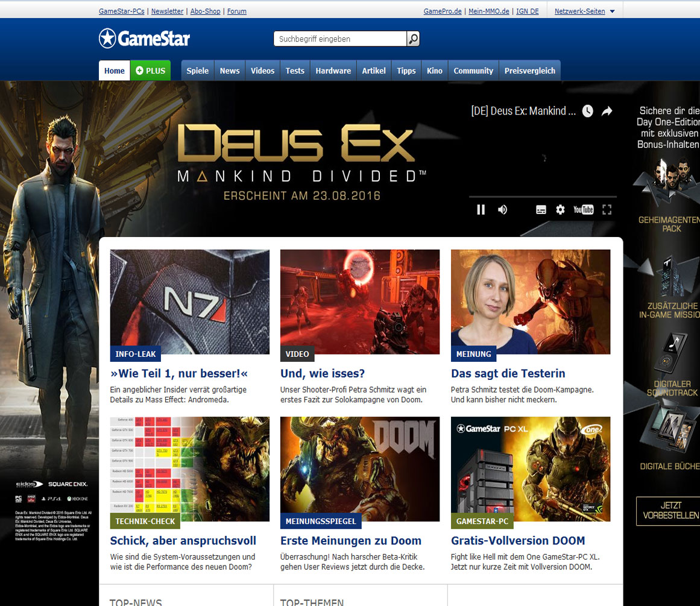Open the headline "Und, wie isses?"

coord(323,373)
